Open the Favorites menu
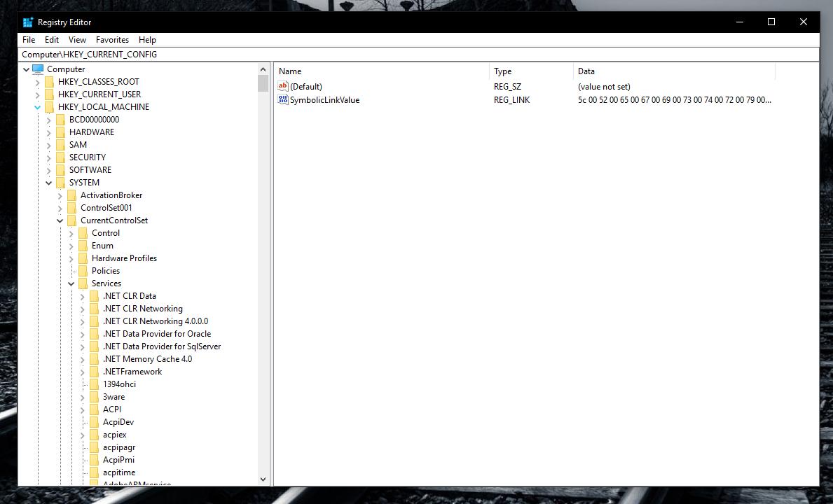 pos(112,40)
